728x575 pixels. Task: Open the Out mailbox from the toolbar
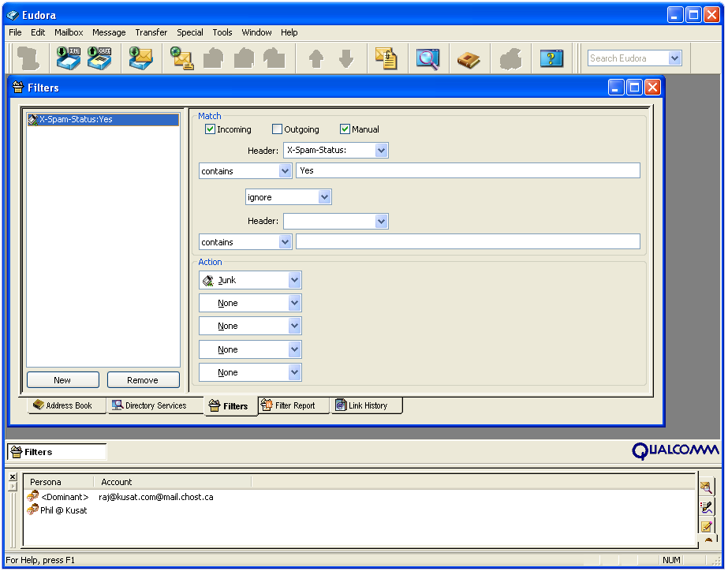(x=99, y=58)
